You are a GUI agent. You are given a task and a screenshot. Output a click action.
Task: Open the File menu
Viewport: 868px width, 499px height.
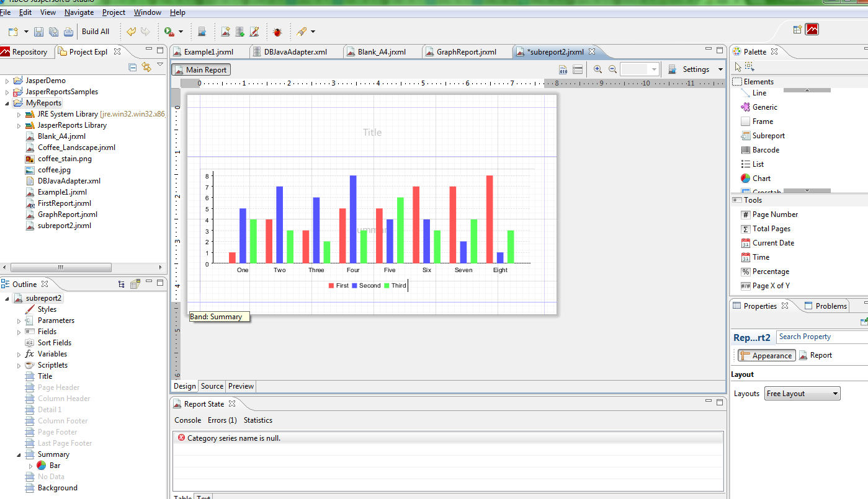click(6, 12)
